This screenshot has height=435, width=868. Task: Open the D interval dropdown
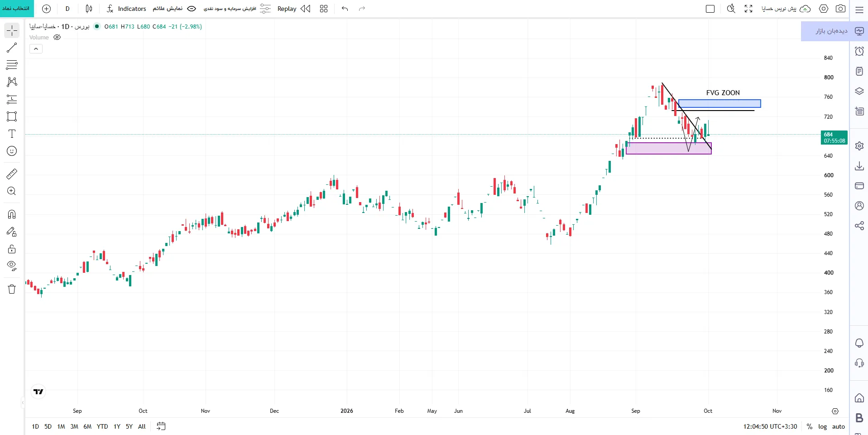point(67,9)
